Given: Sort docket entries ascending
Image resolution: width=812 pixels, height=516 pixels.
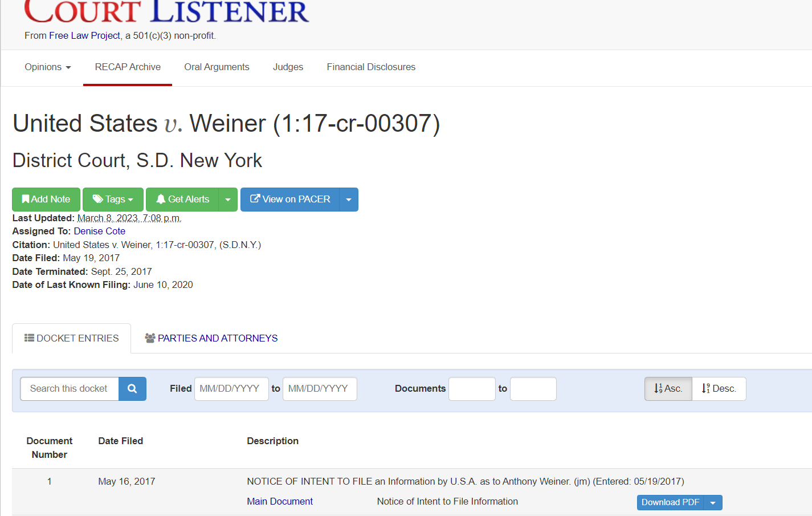Looking at the screenshot, I should 668,389.
